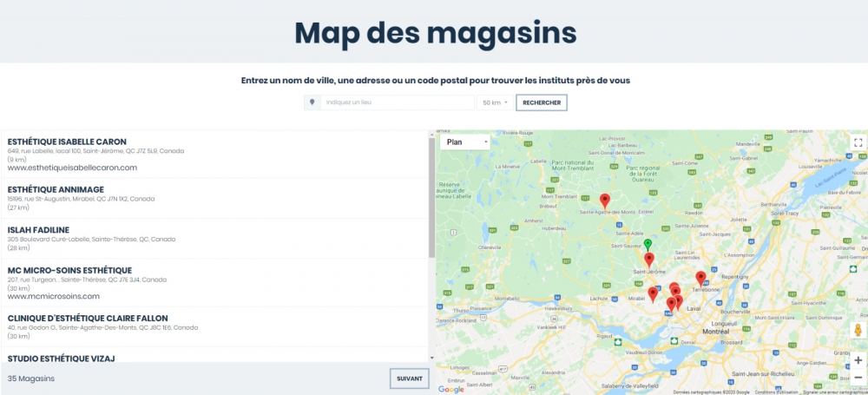Click the '35 Magasins' count text
Screen dimensions: 868x395
31,379
